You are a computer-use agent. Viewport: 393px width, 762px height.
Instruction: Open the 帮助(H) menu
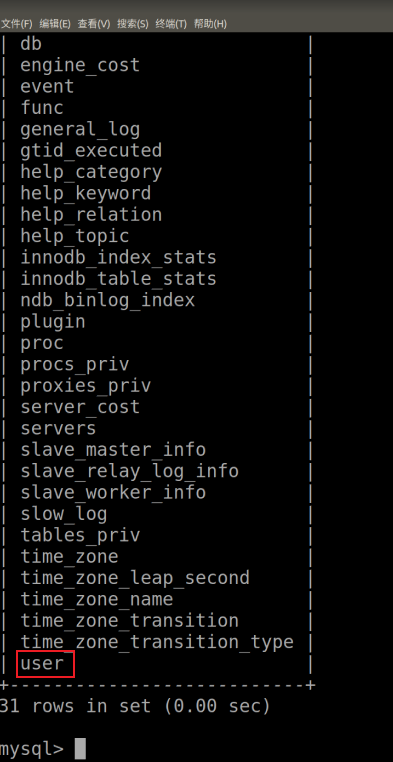[210, 23]
